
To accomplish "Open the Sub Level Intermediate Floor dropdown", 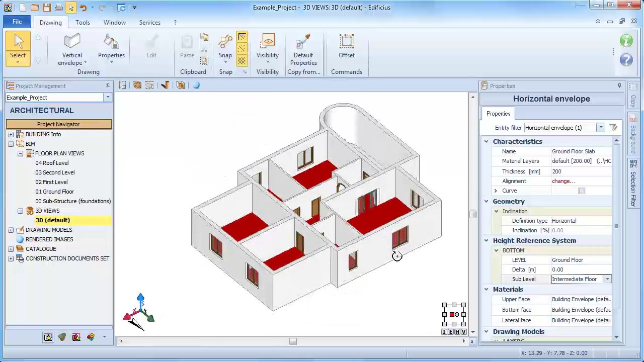I will click(x=607, y=279).
